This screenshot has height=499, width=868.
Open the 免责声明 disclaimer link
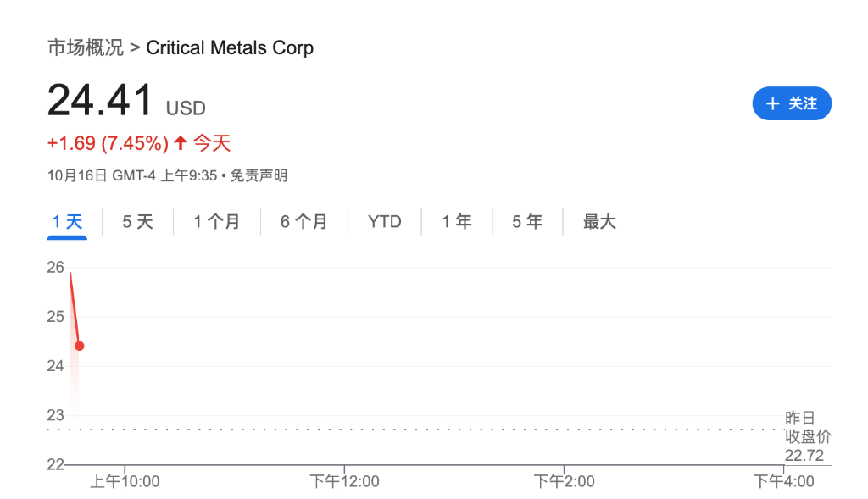259,175
